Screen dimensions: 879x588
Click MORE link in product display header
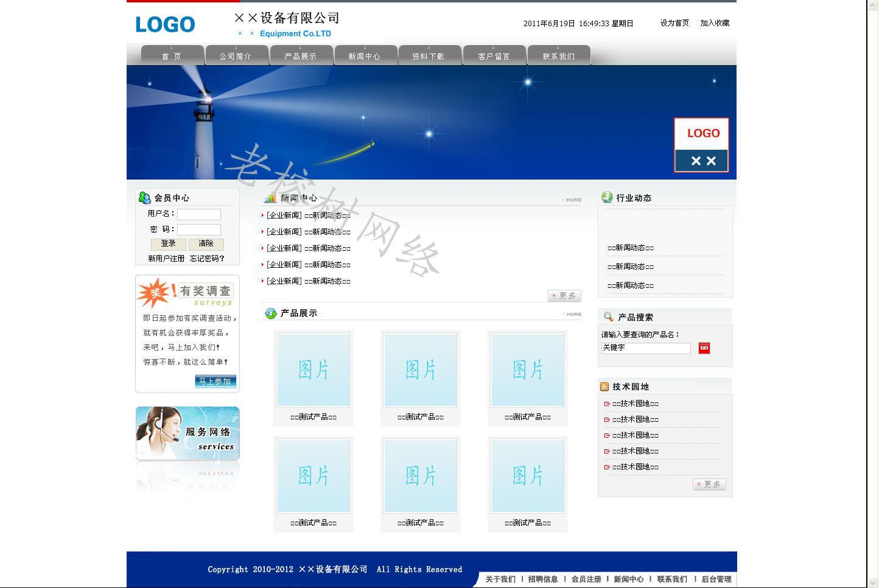(x=572, y=315)
